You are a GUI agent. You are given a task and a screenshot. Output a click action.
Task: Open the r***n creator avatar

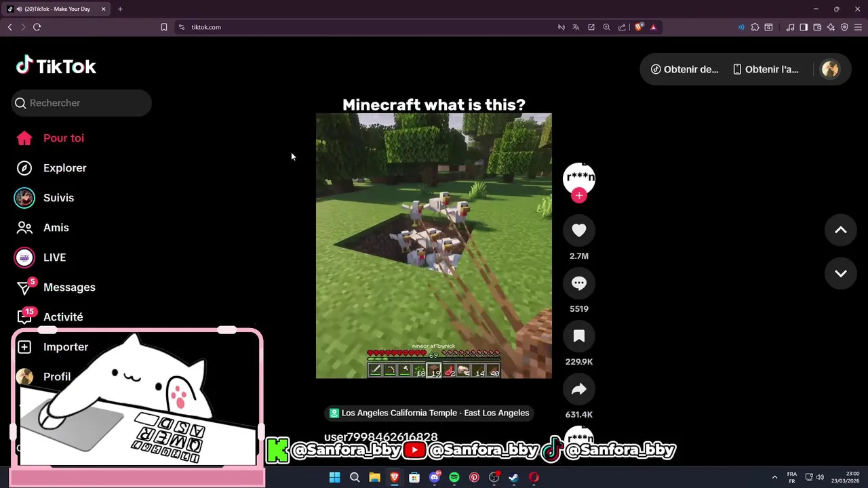point(579,178)
